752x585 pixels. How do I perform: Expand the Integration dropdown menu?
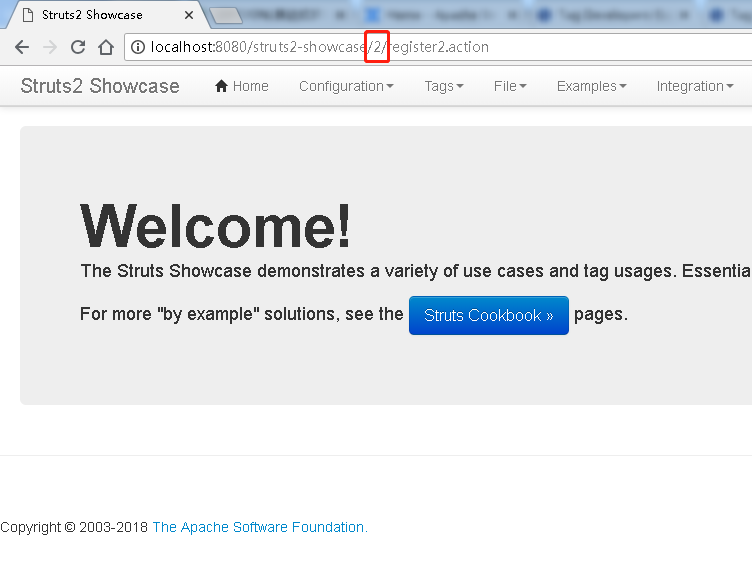(x=694, y=86)
